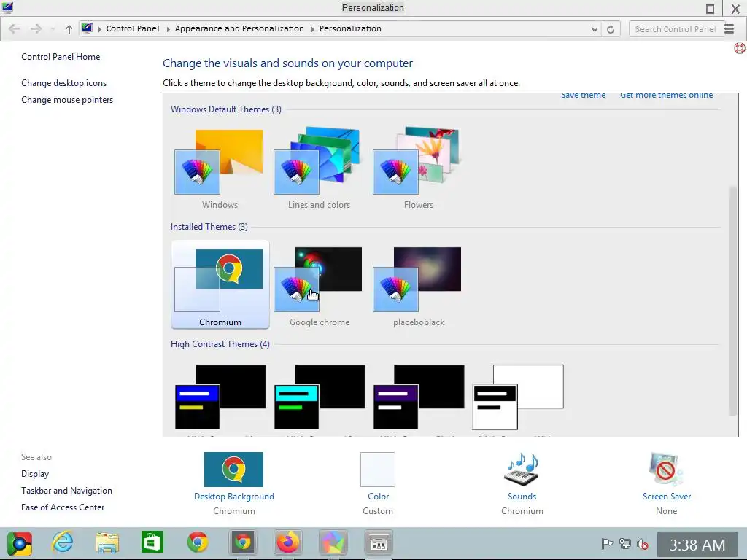This screenshot has height=560, width=747.
Task: Open the Chrome-ball Start button on taskbar
Action: point(20,543)
